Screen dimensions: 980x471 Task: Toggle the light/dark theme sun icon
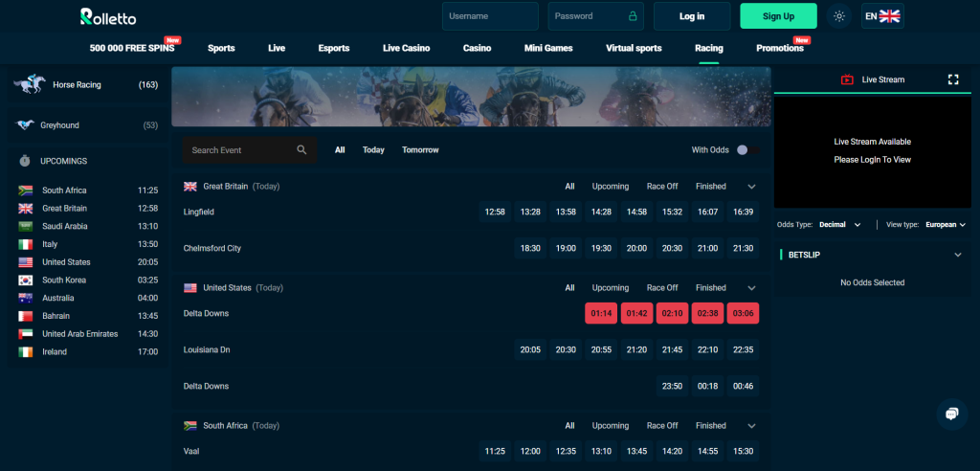(x=839, y=16)
